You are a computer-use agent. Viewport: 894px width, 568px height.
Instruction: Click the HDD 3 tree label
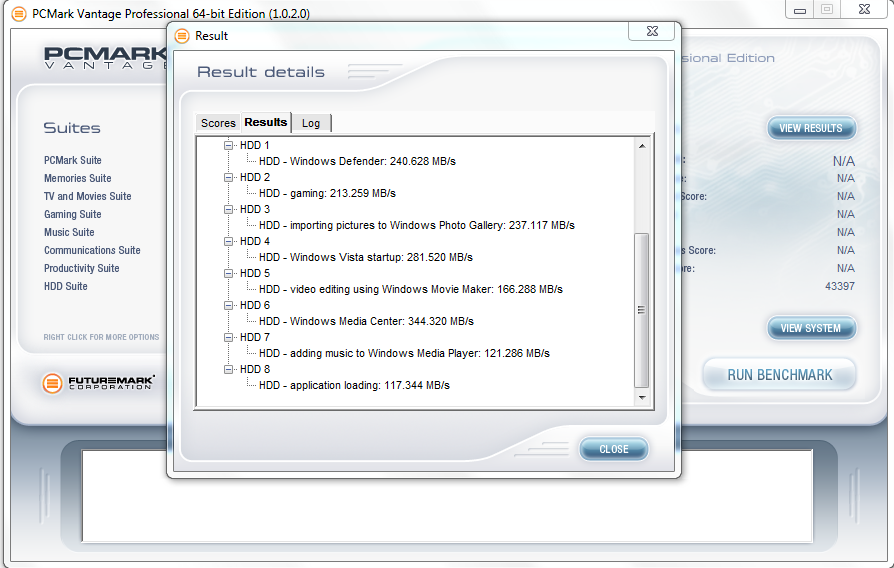(254, 209)
